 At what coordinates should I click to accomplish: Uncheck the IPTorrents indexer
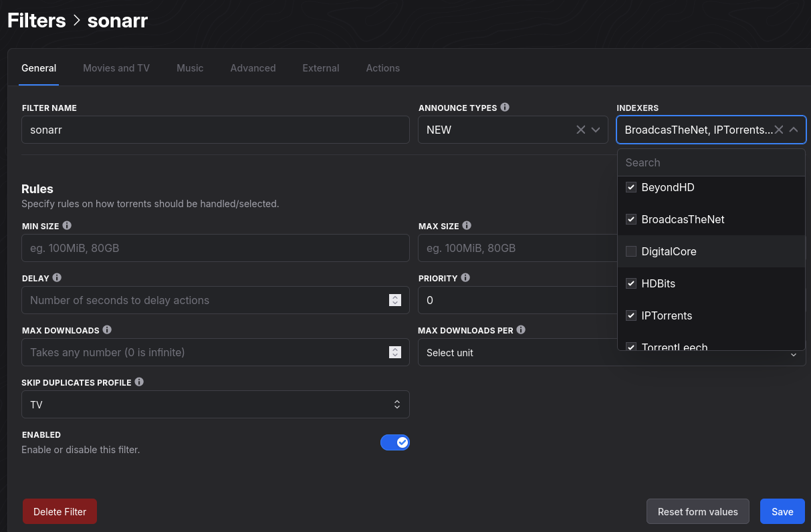pos(630,315)
